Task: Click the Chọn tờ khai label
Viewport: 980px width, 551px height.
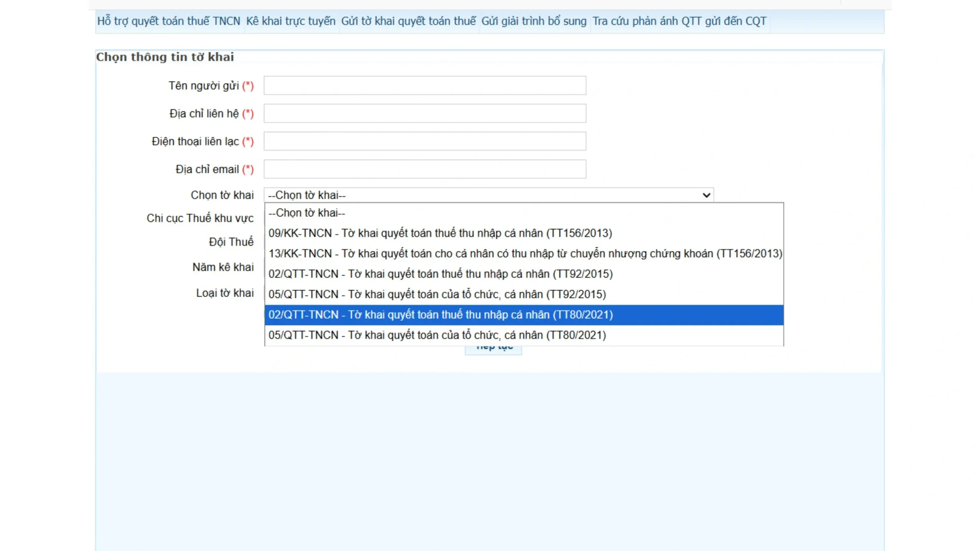Action: coord(222,195)
